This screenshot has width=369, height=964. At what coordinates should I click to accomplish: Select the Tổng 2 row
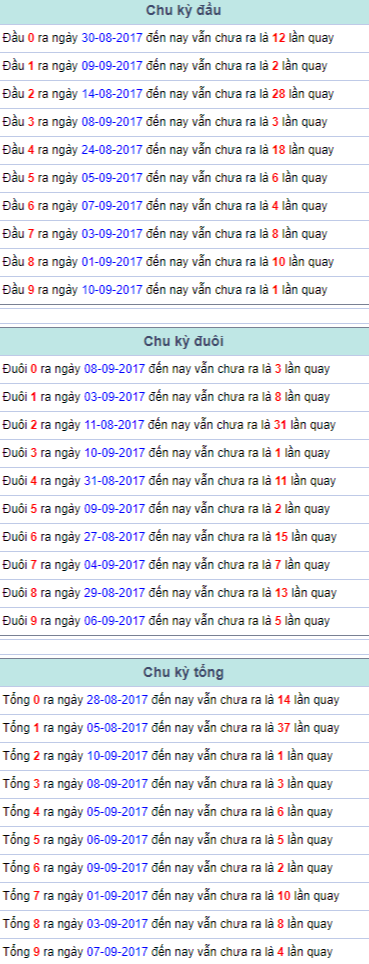pyautogui.click(x=184, y=756)
